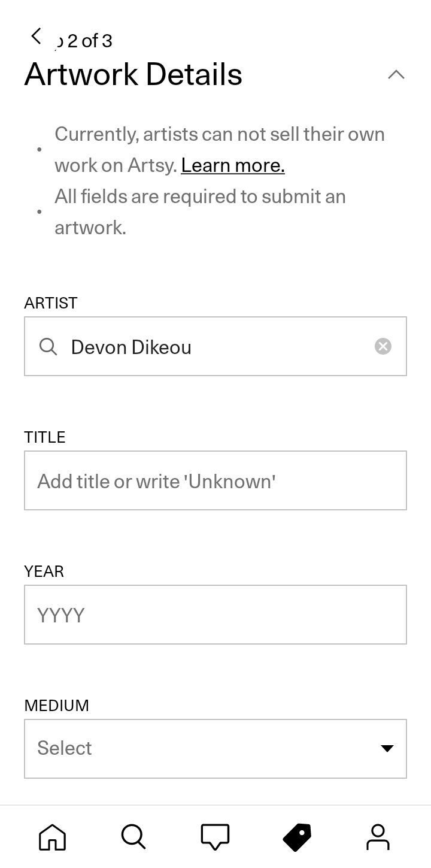Viewport: 431px width, 868px height.
Task: Open the Inbox messages tab
Action: 215,837
